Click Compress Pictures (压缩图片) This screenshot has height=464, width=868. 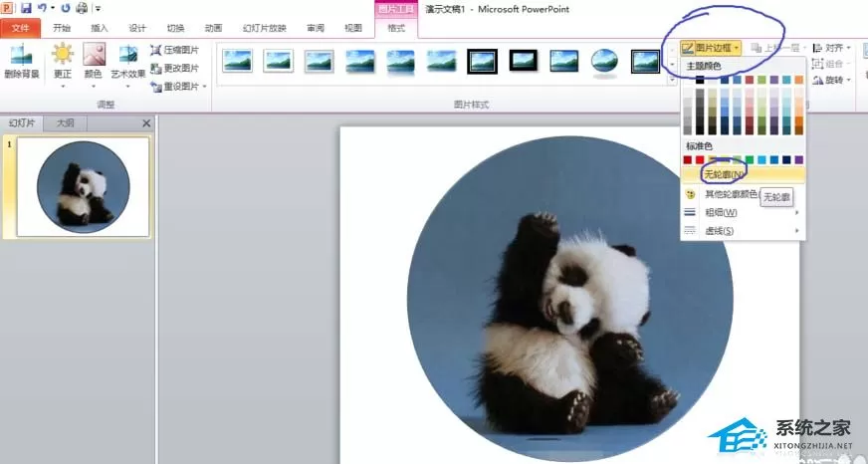(x=174, y=51)
